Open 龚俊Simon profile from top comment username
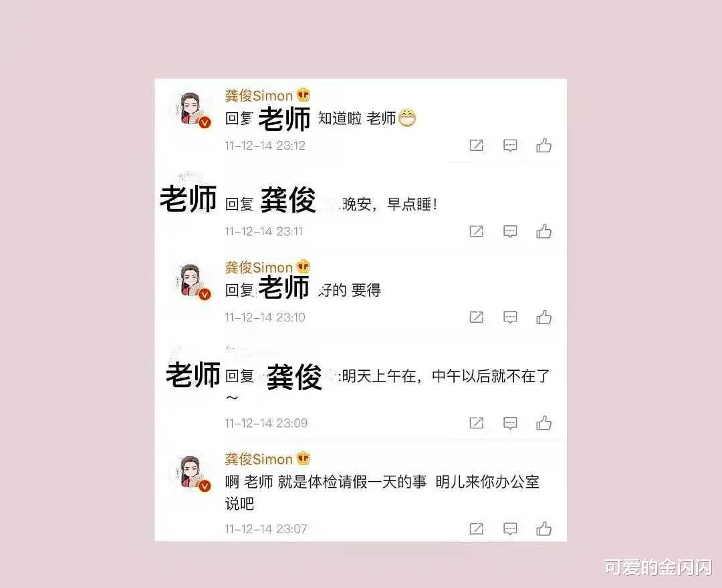Viewport: 722px width, 588px height. [x=259, y=96]
